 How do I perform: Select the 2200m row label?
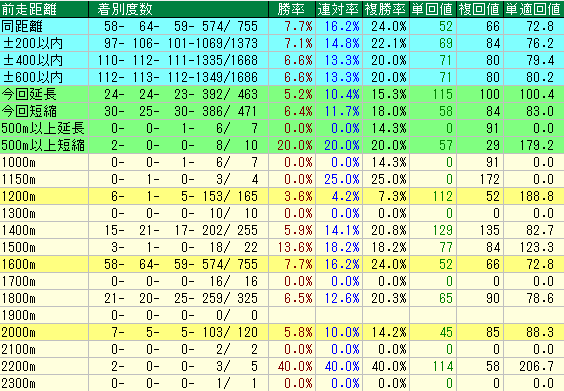[19, 367]
